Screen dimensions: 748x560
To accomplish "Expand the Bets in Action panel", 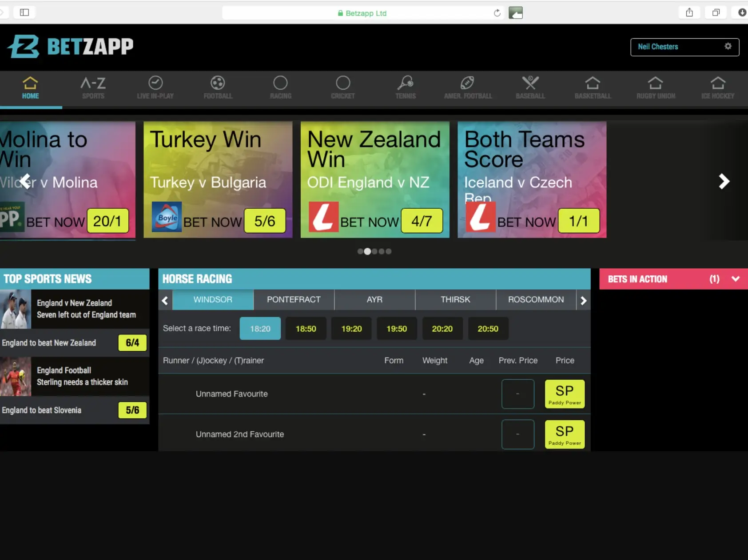I will (x=735, y=279).
